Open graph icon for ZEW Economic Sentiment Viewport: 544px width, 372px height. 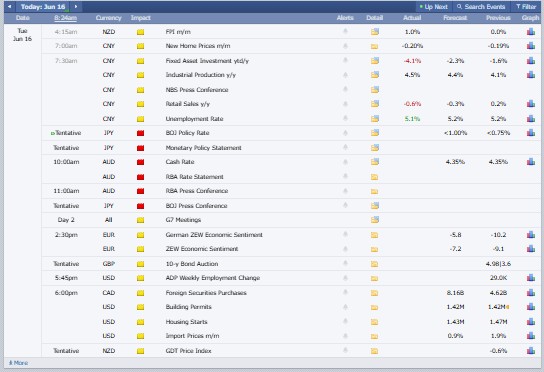531,248
